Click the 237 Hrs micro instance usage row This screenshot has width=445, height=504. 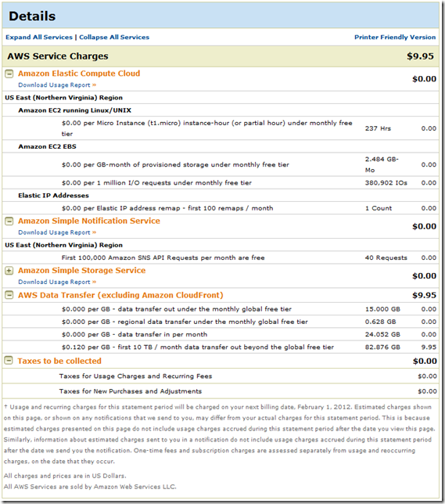[x=221, y=128]
